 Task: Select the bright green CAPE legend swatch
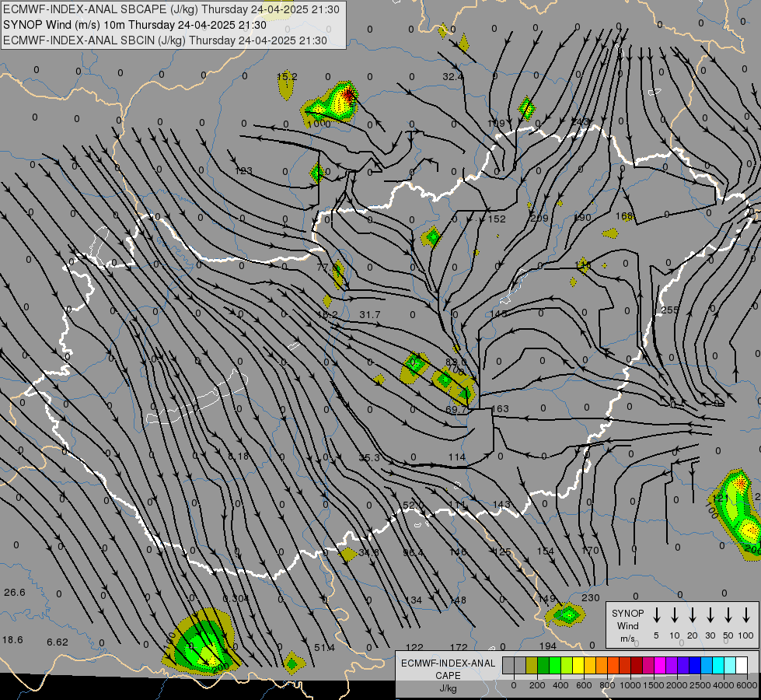pyautogui.click(x=555, y=666)
